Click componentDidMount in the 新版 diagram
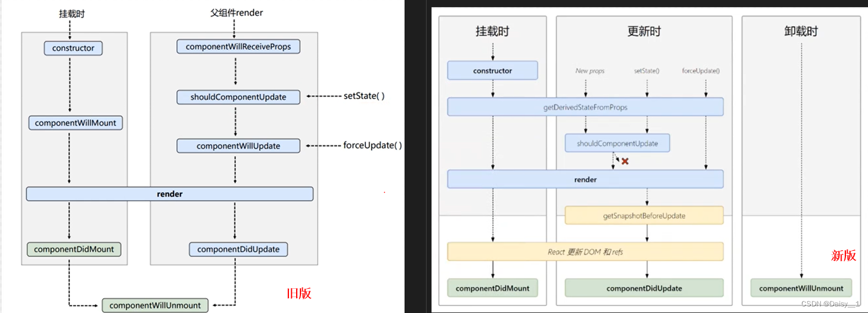The image size is (868, 313). click(x=493, y=288)
